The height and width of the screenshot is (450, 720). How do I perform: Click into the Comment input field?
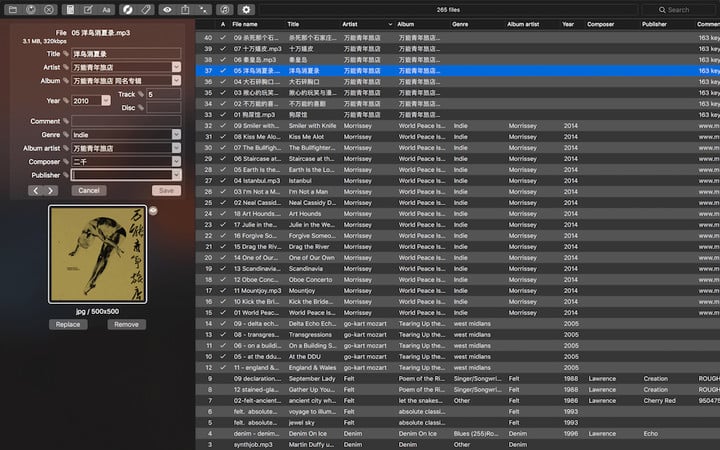[126, 121]
